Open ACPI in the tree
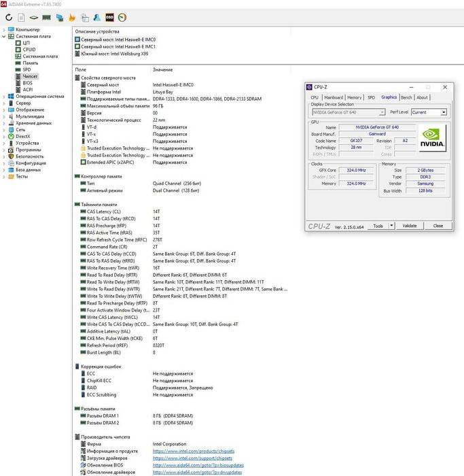 click(x=28, y=90)
